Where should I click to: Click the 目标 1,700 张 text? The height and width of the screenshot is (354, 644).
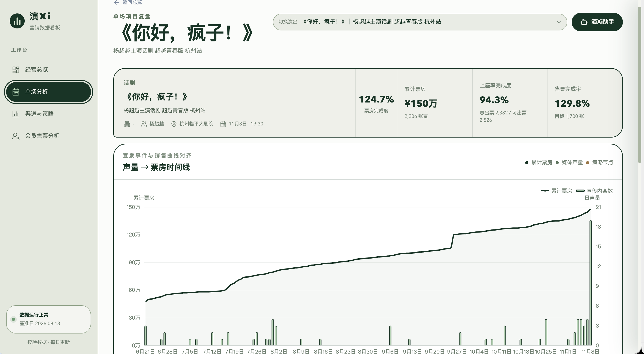(569, 116)
